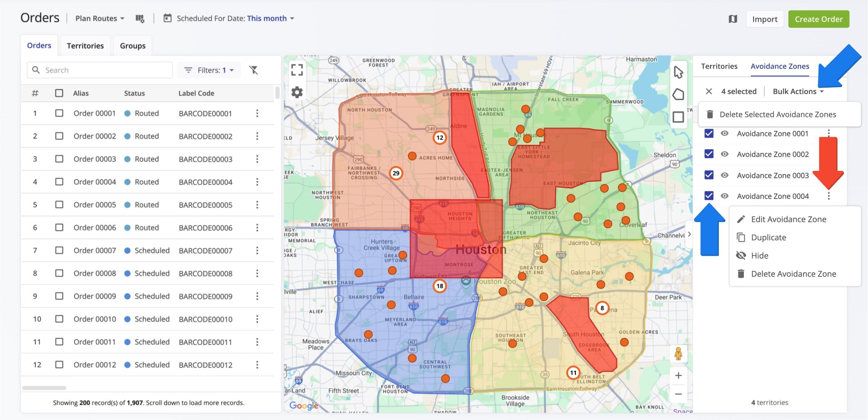Viewport: 868px width, 420px height.
Task: Click the horizontal scrollbar under orders table
Action: [x=44, y=388]
